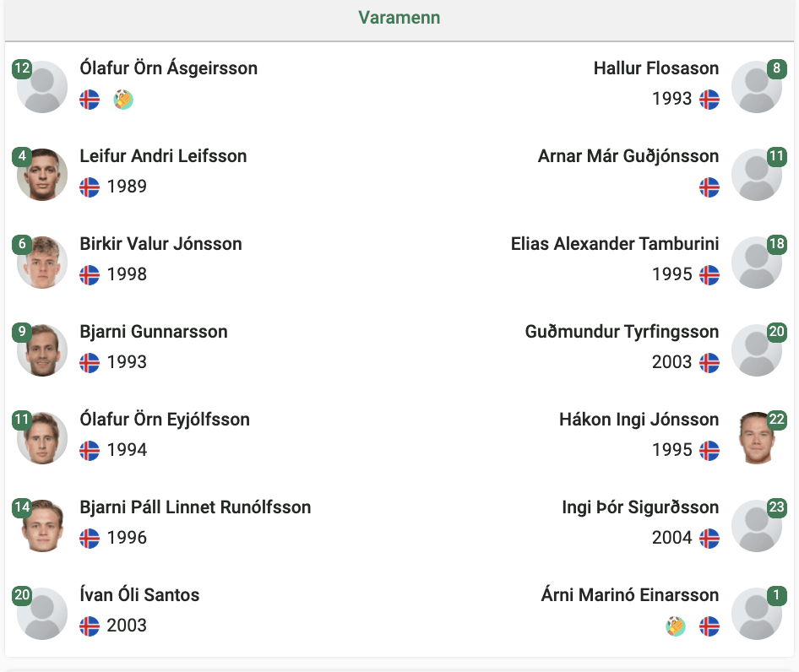Click Iceland flag next to Ívan Óli Santos

[90, 626]
